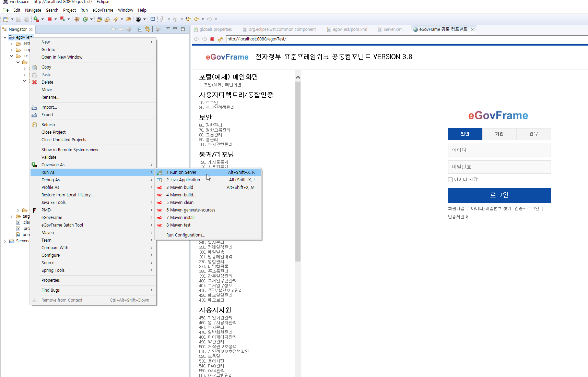Switch to server.xml editor tab
Screen dimensions: 588x377
click(390, 29)
